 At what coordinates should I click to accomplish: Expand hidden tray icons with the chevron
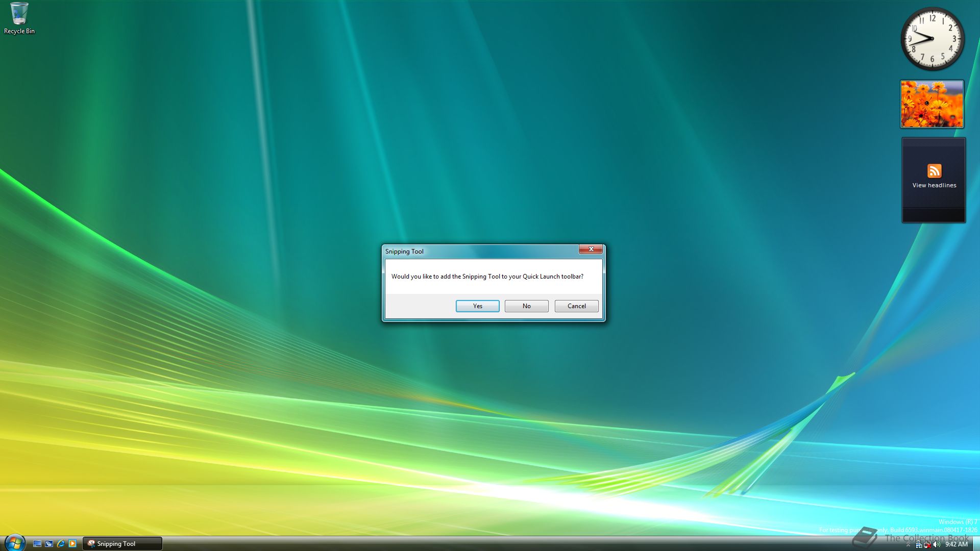point(908,544)
